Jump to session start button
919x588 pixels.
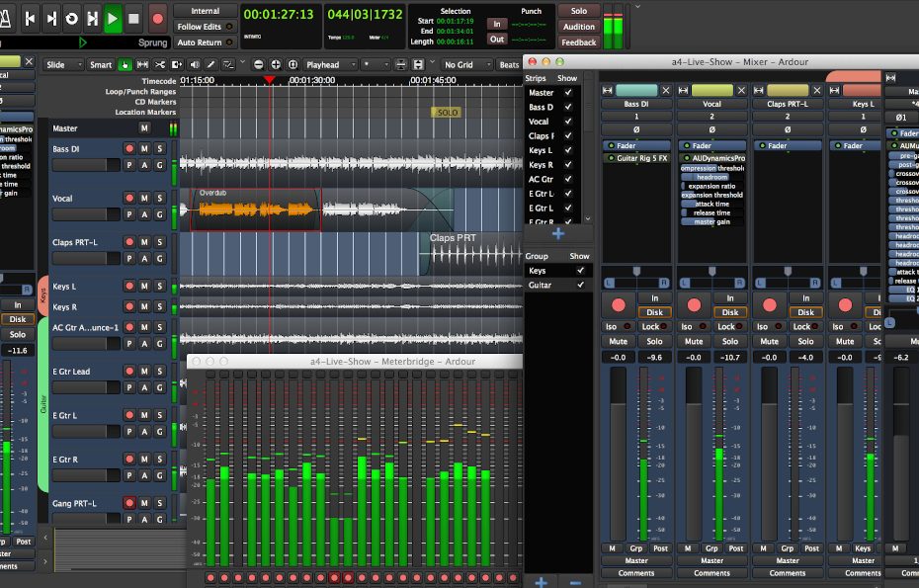[31, 18]
